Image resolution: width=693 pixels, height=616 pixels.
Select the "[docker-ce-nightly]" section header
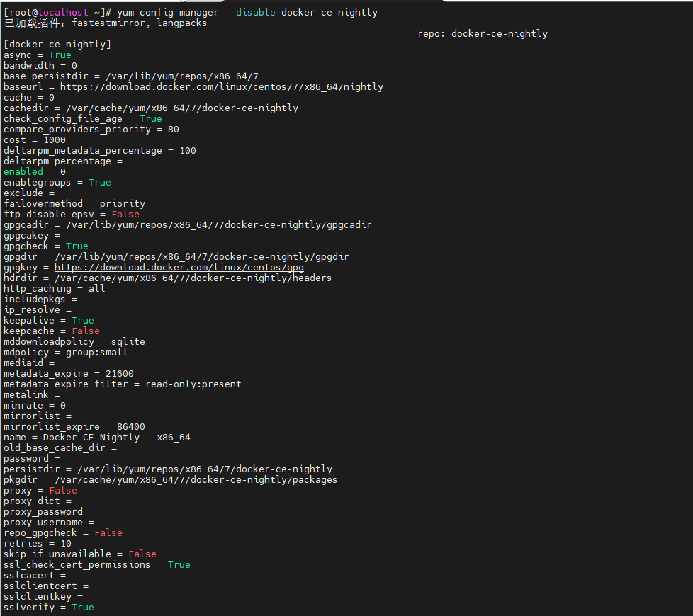click(57, 45)
